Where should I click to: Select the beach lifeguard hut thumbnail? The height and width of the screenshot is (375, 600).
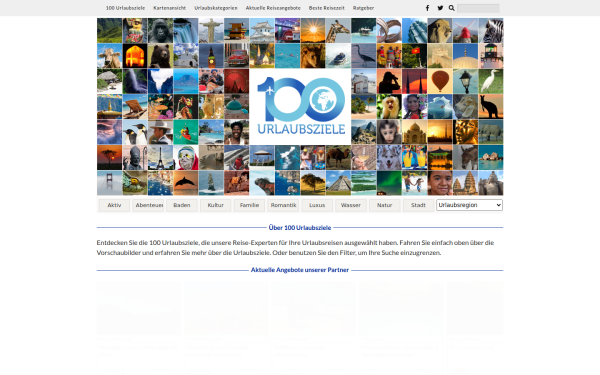(x=236, y=31)
